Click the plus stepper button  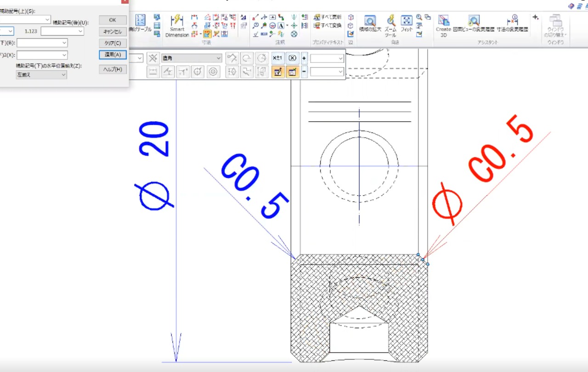(304, 58)
